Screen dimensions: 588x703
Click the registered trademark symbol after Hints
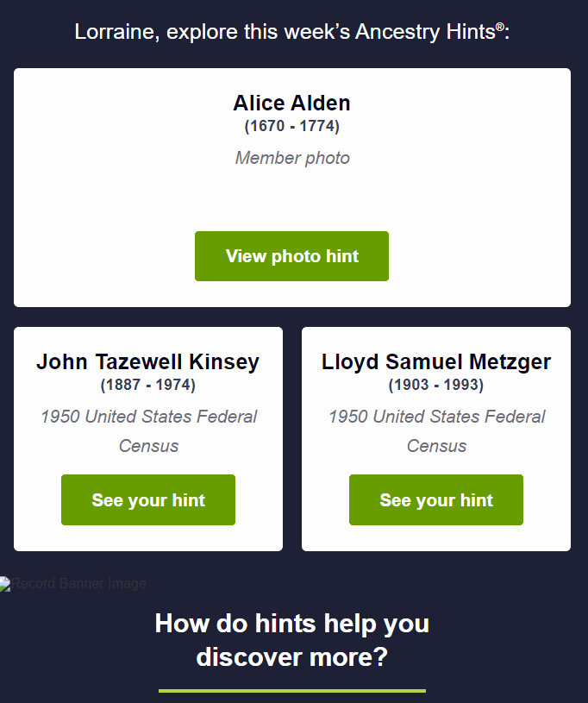pyautogui.click(x=500, y=28)
